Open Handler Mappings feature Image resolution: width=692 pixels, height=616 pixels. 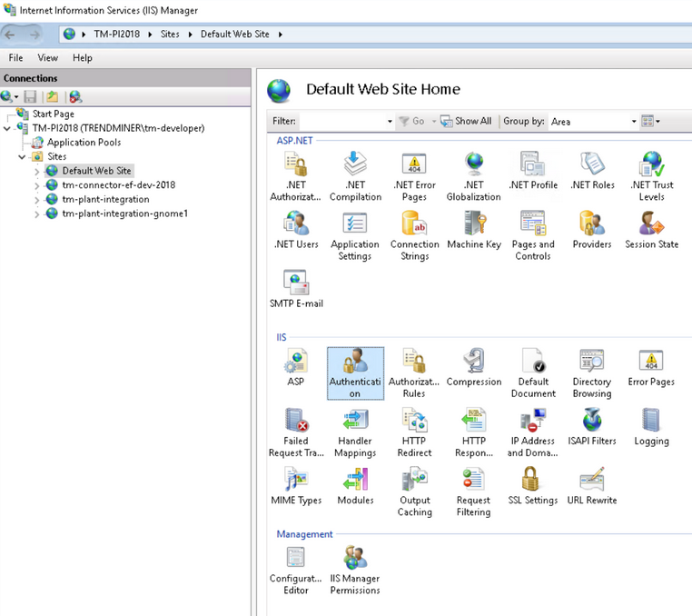[355, 421]
